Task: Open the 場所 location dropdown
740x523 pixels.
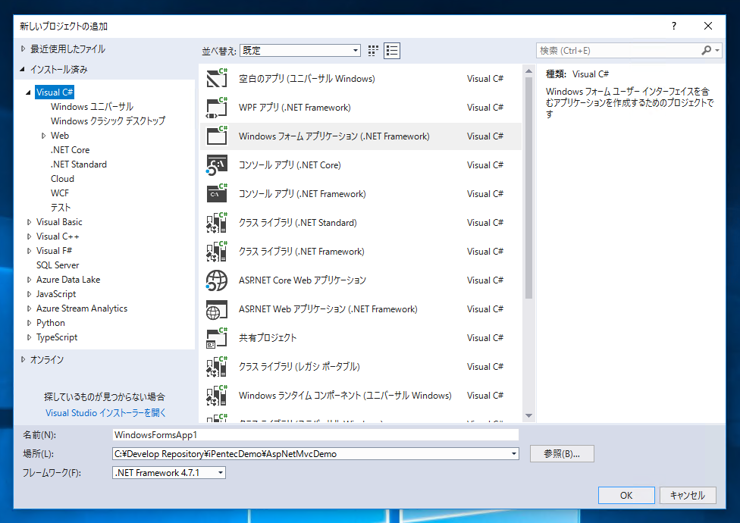Action: point(514,454)
